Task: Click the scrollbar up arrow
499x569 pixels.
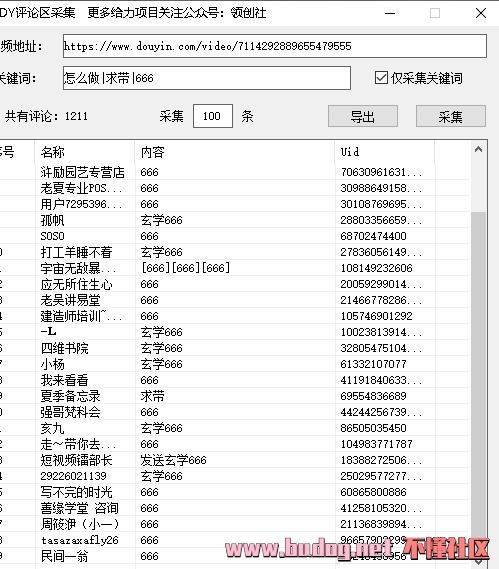Action: coord(478,149)
